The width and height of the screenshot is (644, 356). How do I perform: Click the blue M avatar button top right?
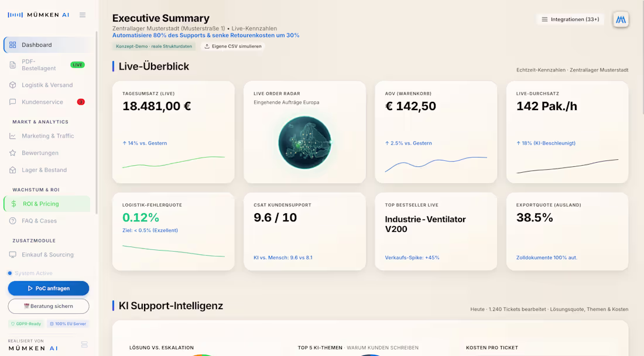(x=621, y=19)
